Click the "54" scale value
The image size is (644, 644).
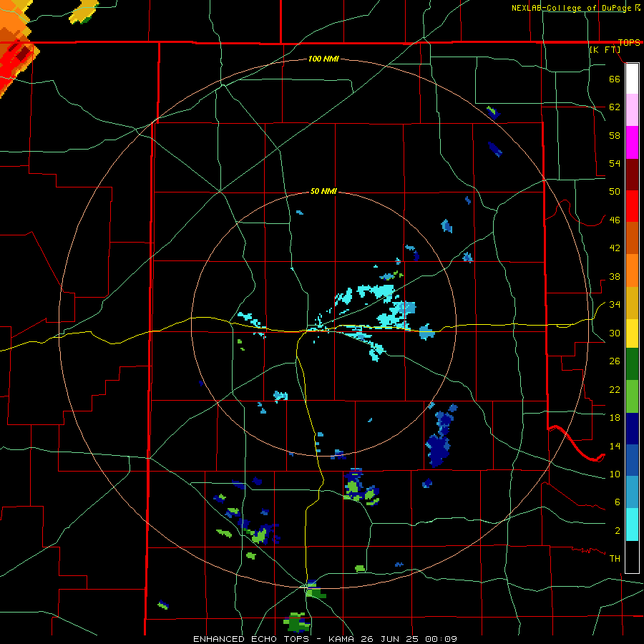point(615,163)
